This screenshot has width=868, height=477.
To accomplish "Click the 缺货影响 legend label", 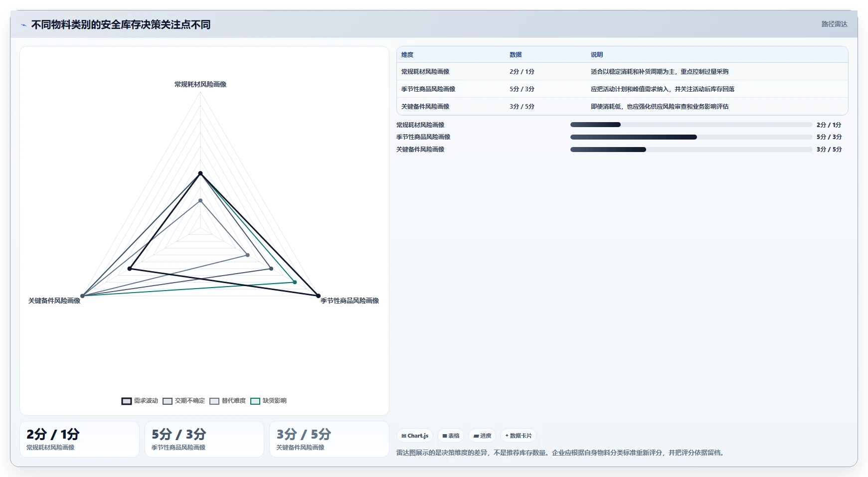I will pyautogui.click(x=275, y=401).
